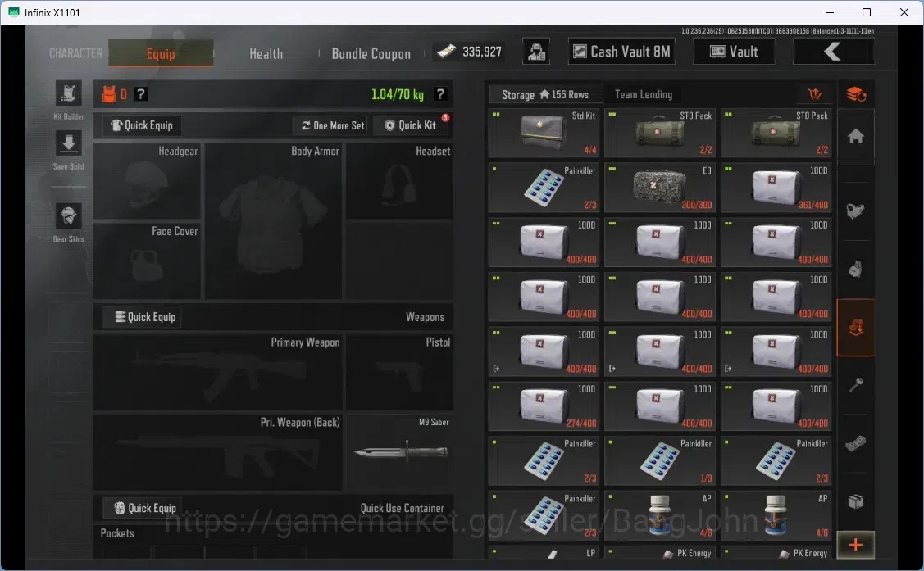Viewport: 924px width, 571px height.
Task: Click the empty Pistol slot
Action: [399, 372]
